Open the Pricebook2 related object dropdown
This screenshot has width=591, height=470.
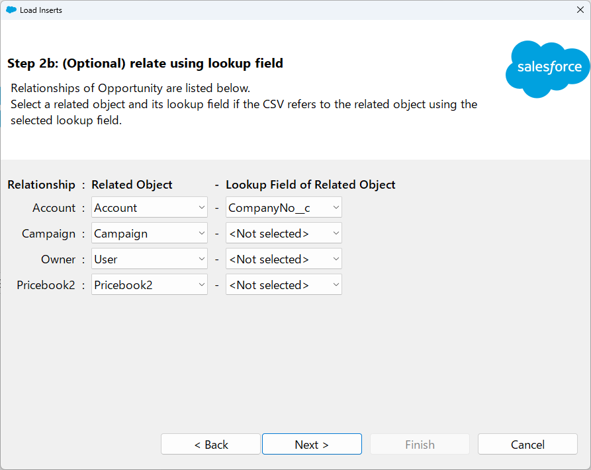149,285
